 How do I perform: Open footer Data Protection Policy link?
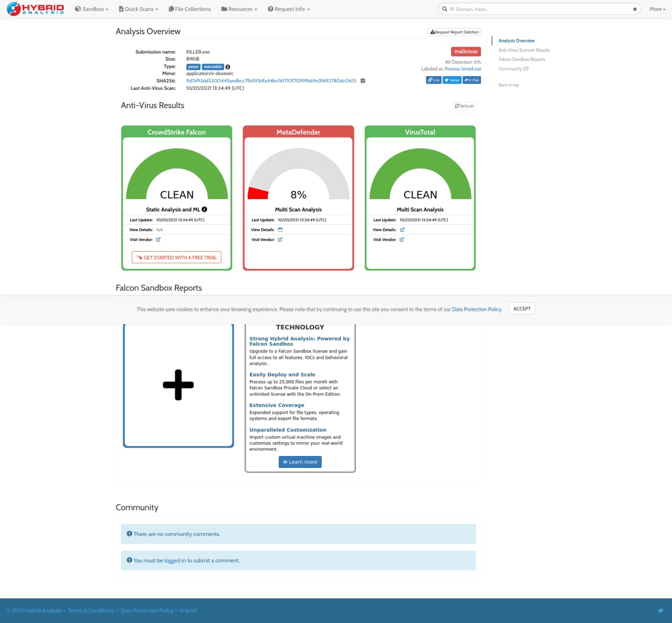pyautogui.click(x=147, y=610)
